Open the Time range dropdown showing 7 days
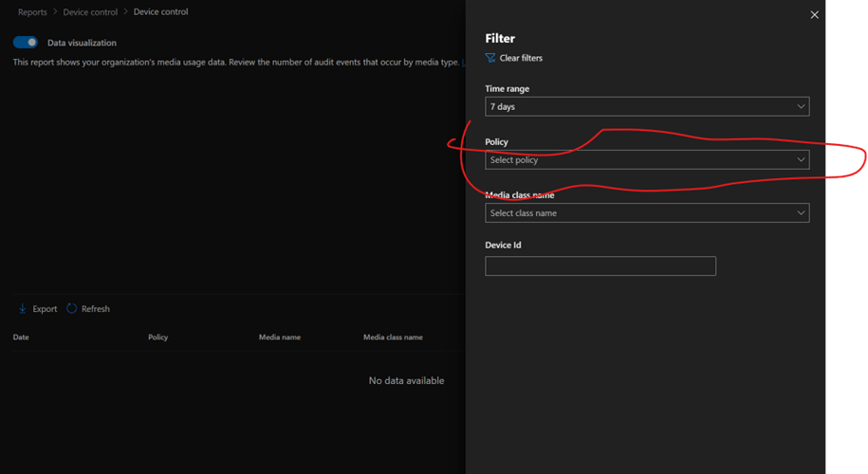The width and height of the screenshot is (868, 474). pyautogui.click(x=646, y=107)
